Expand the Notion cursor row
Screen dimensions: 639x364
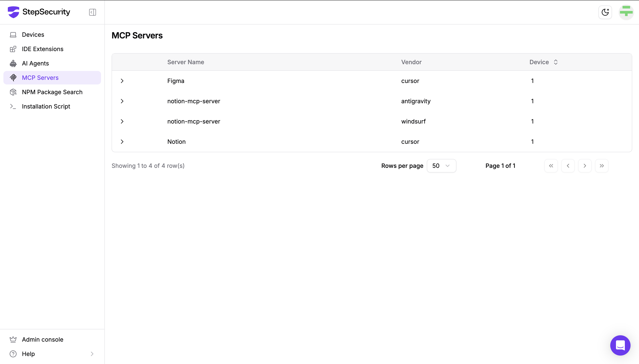tap(122, 142)
